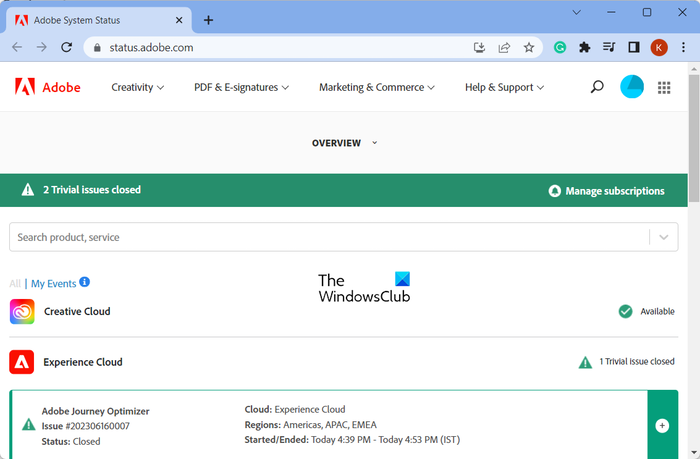Expand the PDF & E-signatures menu
Viewport: 700px width, 459px height.
pos(241,88)
